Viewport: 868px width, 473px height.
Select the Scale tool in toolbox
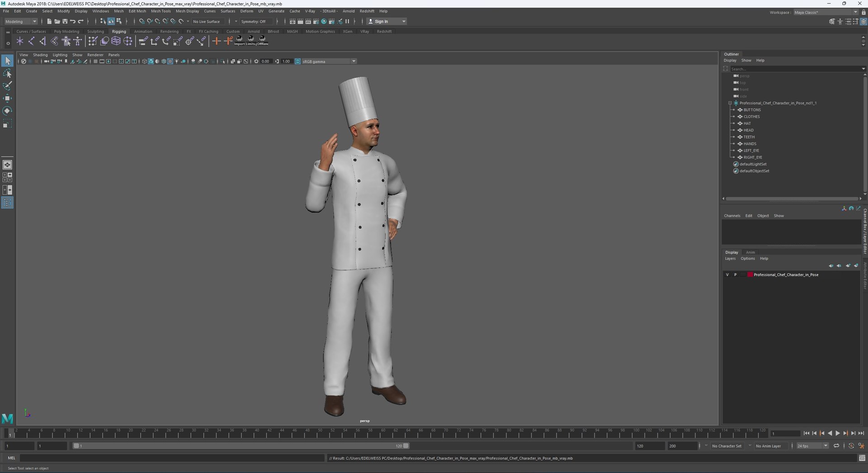click(x=7, y=123)
